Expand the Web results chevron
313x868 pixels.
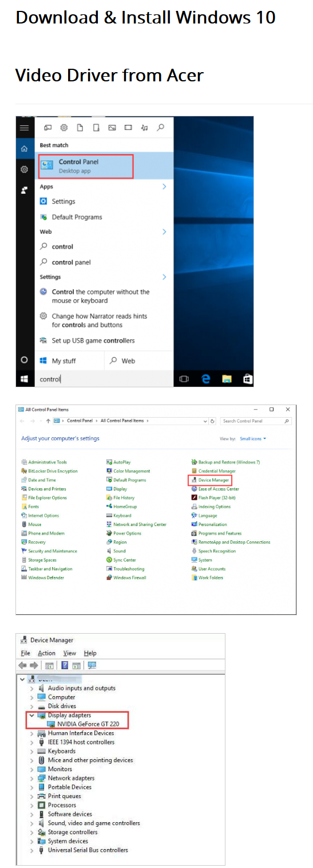click(164, 231)
